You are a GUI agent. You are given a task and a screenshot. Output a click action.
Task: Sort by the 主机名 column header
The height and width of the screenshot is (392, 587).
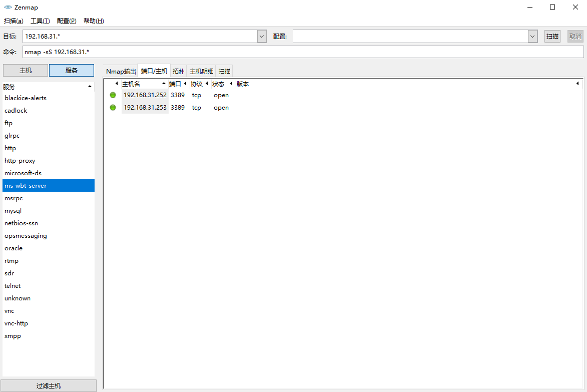[x=144, y=84]
